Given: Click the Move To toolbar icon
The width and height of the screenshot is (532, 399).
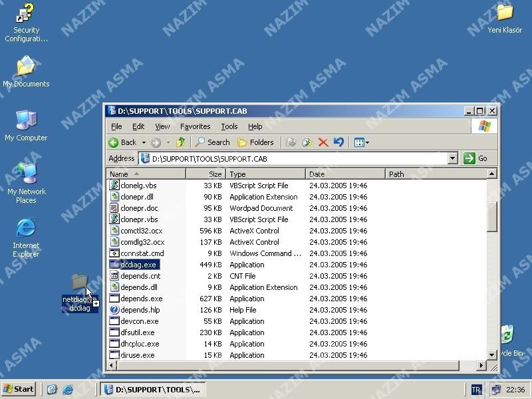Looking at the screenshot, I should [291, 142].
